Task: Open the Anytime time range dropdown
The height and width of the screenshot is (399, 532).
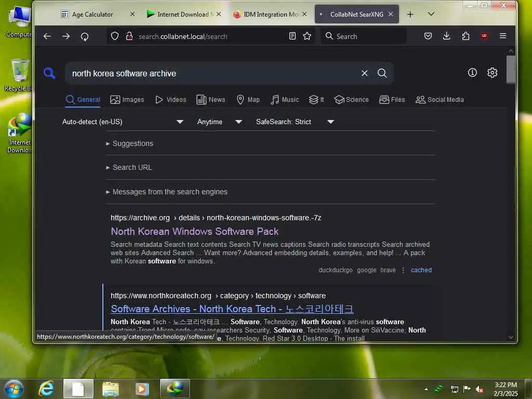Action: click(x=220, y=122)
